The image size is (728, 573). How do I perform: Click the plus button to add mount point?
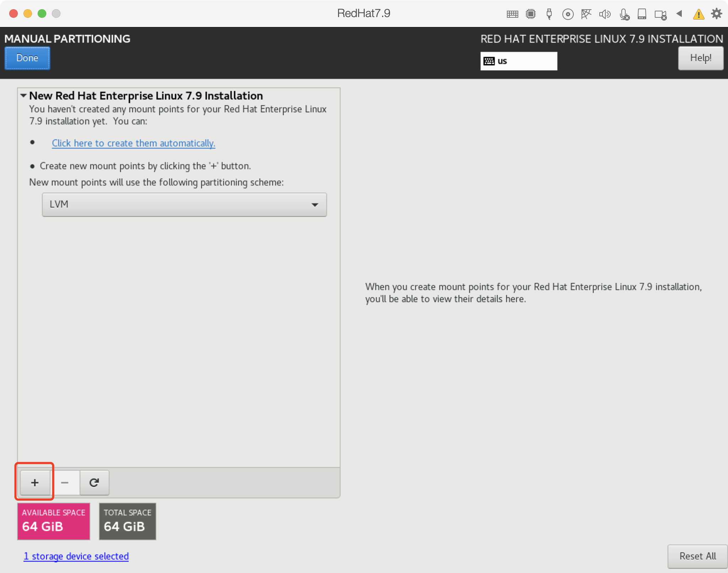[35, 482]
